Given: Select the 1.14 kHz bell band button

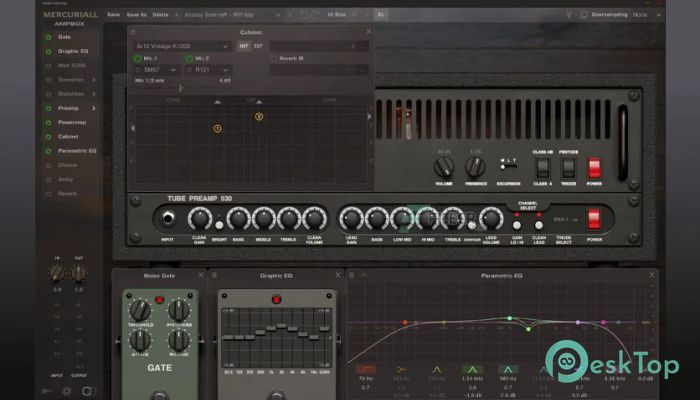Looking at the screenshot, I should pos(472,370).
